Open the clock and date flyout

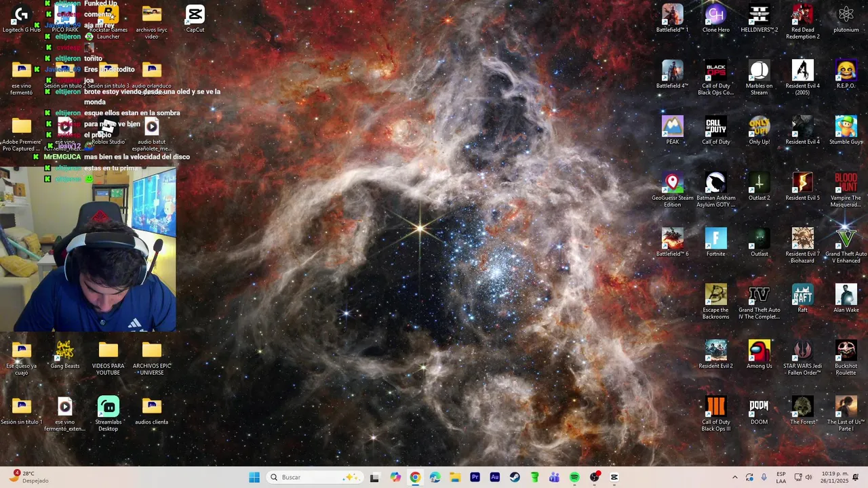pos(835,477)
